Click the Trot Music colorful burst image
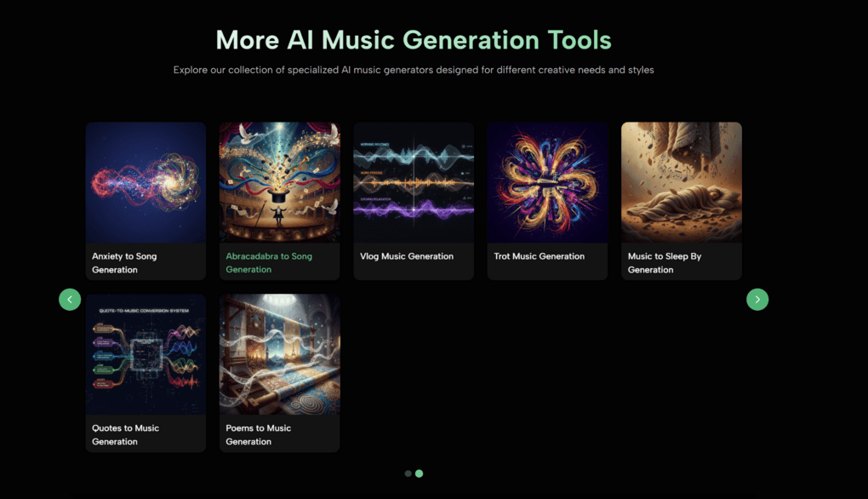868x499 pixels. point(547,182)
